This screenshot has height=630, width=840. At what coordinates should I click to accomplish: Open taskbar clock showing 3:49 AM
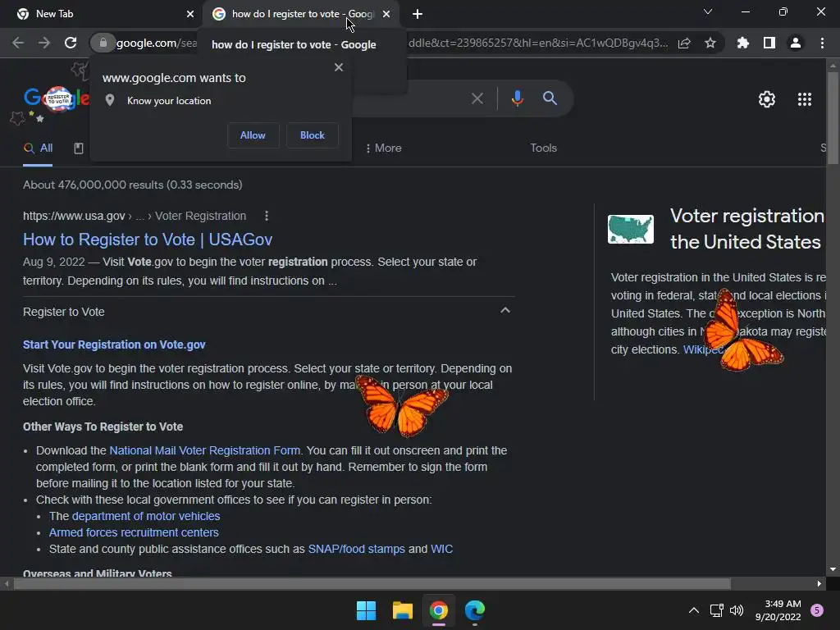tap(778, 610)
